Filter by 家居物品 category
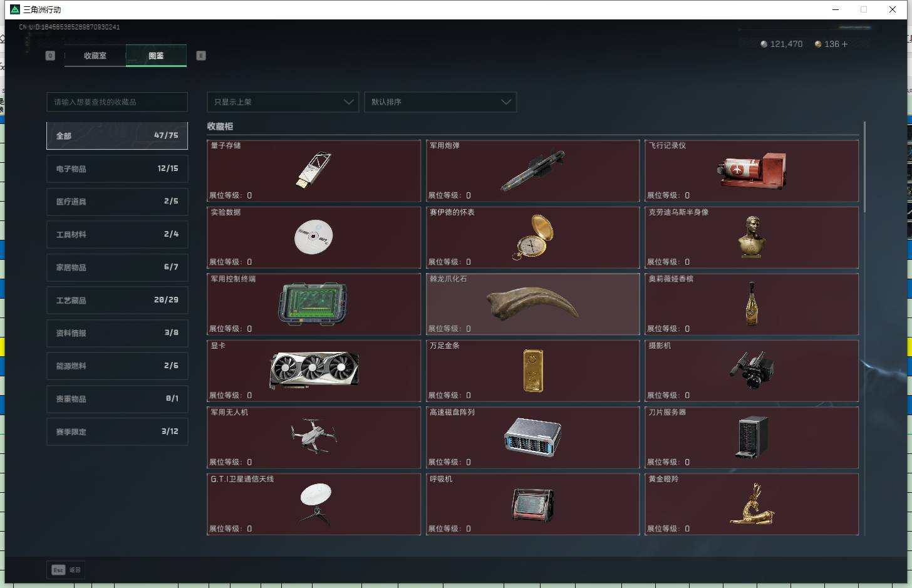This screenshot has width=912, height=588. (117, 267)
